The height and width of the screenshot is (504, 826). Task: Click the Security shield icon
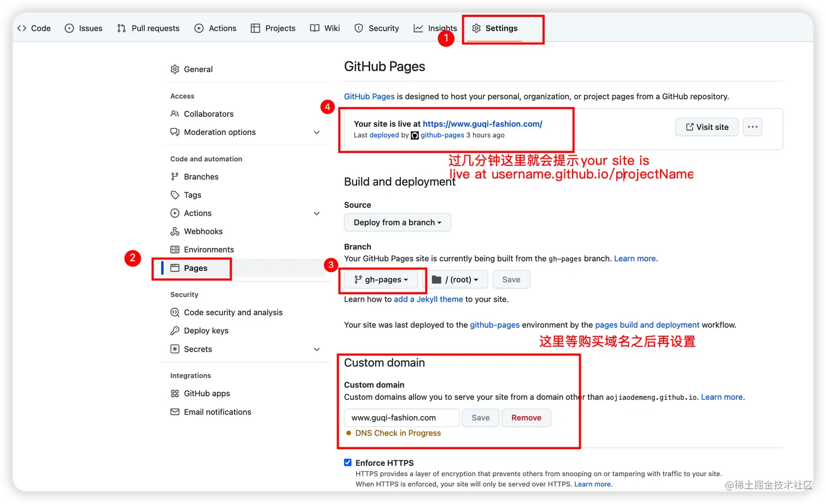(359, 28)
